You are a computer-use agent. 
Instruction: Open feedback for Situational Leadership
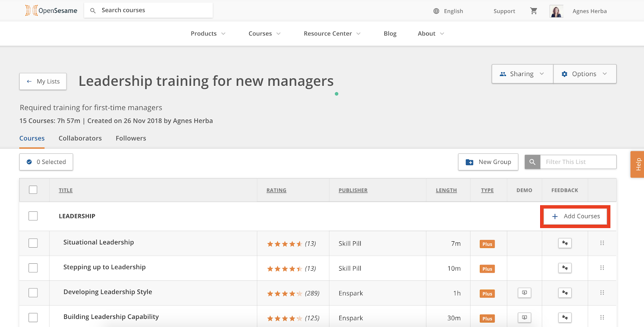(x=565, y=243)
